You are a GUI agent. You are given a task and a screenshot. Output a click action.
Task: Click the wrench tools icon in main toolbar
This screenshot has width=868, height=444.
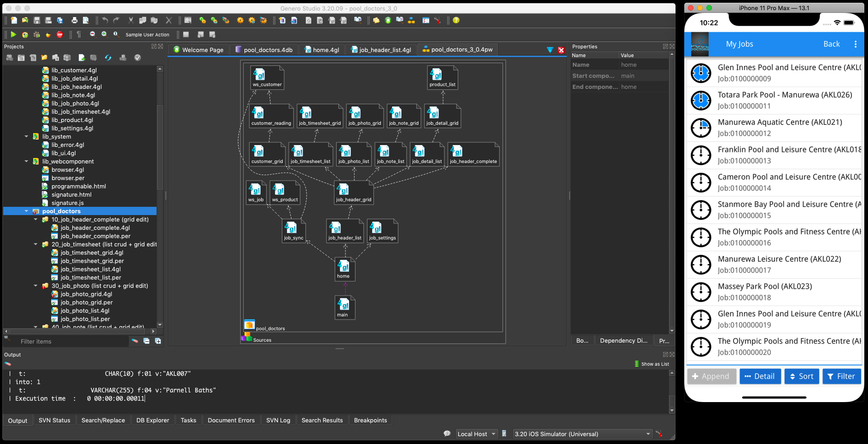[437, 20]
